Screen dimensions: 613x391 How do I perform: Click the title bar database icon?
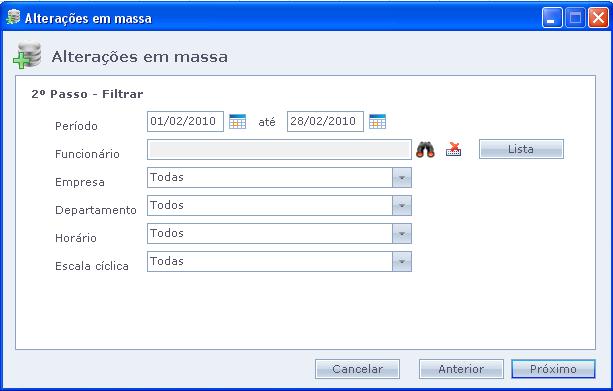(13, 17)
